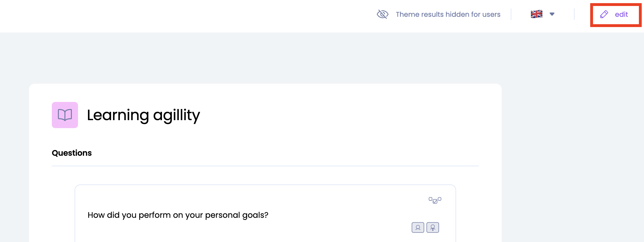Click the employee person icon on question
Image resolution: width=644 pixels, height=242 pixels.
click(x=418, y=227)
